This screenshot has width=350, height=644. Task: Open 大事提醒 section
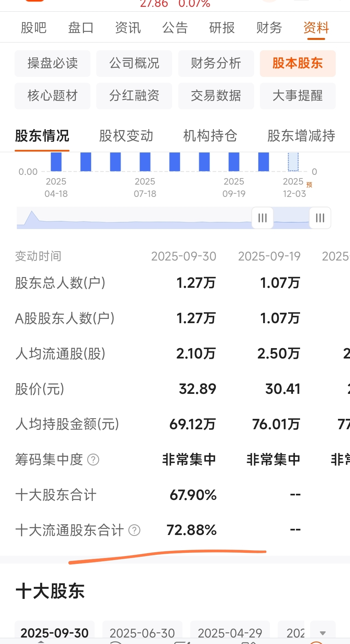pyautogui.click(x=297, y=96)
